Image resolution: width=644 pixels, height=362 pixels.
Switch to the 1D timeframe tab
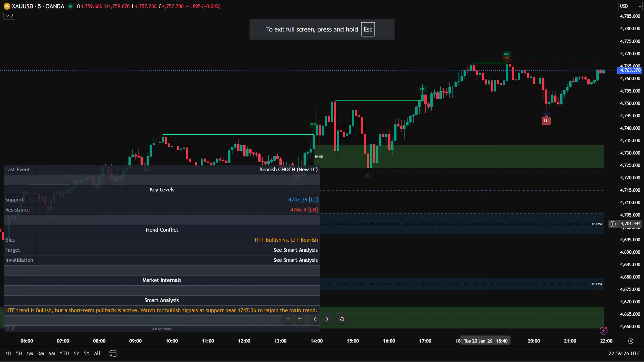click(x=8, y=353)
